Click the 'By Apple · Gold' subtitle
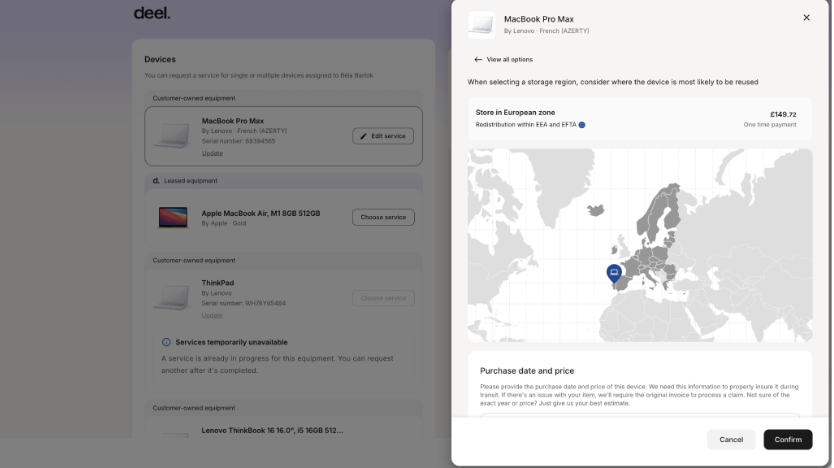The height and width of the screenshot is (468, 834). [x=224, y=223]
